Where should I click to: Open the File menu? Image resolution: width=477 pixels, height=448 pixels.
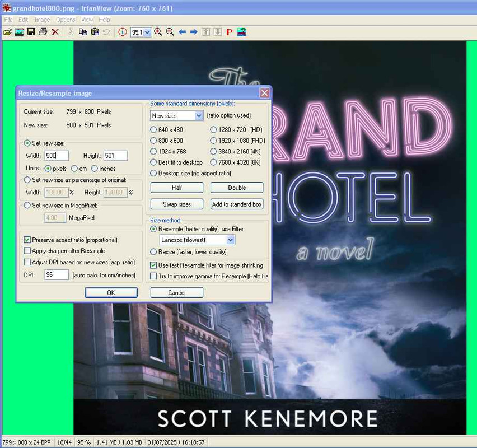click(8, 20)
